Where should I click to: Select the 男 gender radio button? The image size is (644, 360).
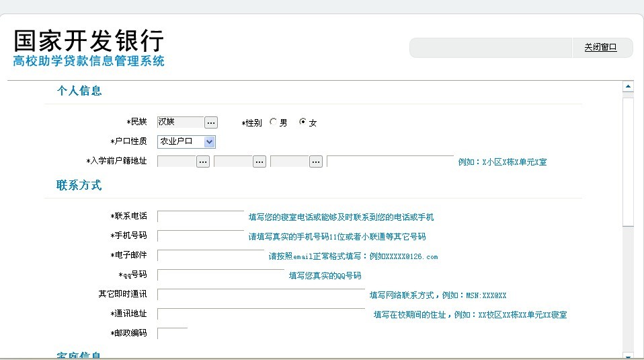[x=273, y=122]
